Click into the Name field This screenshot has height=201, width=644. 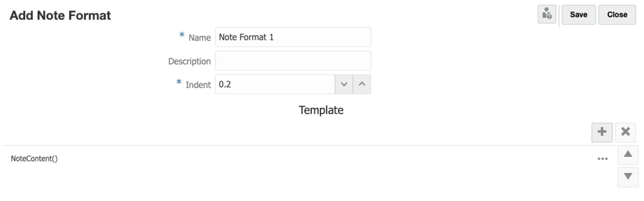point(293,37)
